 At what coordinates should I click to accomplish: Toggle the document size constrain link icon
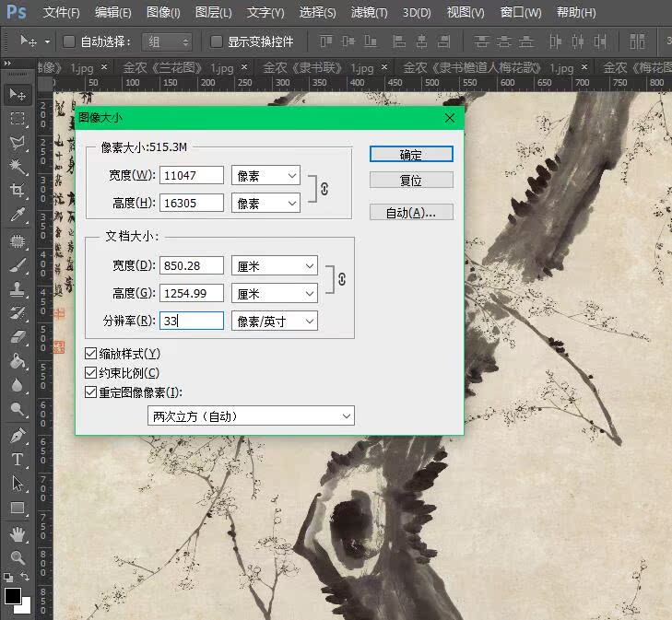(x=342, y=280)
